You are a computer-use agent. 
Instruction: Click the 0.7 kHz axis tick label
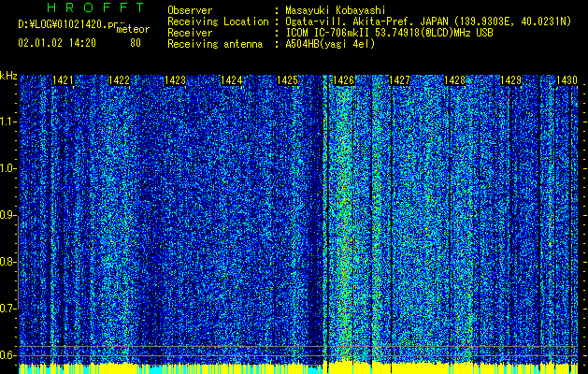(8, 309)
